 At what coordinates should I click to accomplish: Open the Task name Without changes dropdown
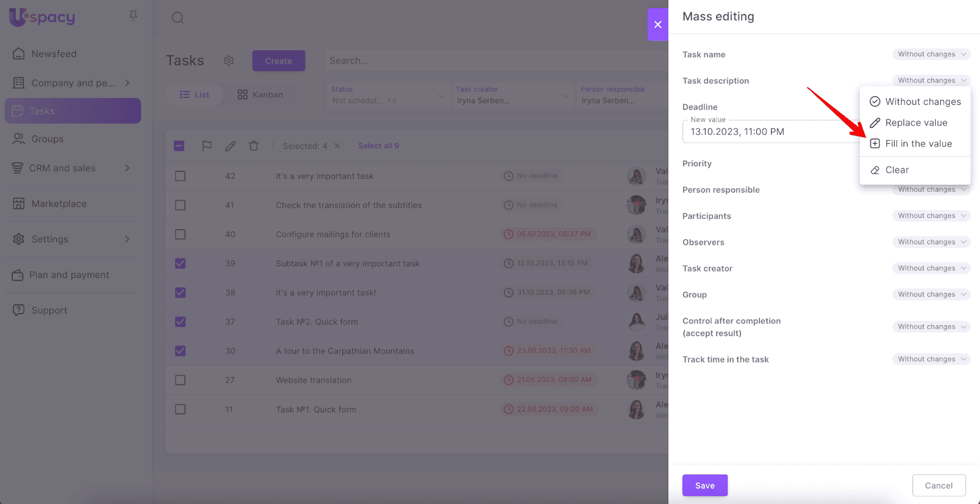pos(931,55)
